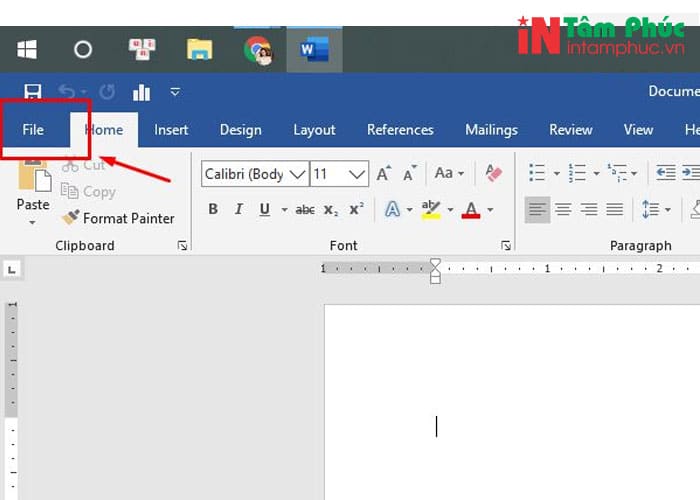Expand the font name dropdown arrow
This screenshot has width=700, height=500.
pos(298,174)
